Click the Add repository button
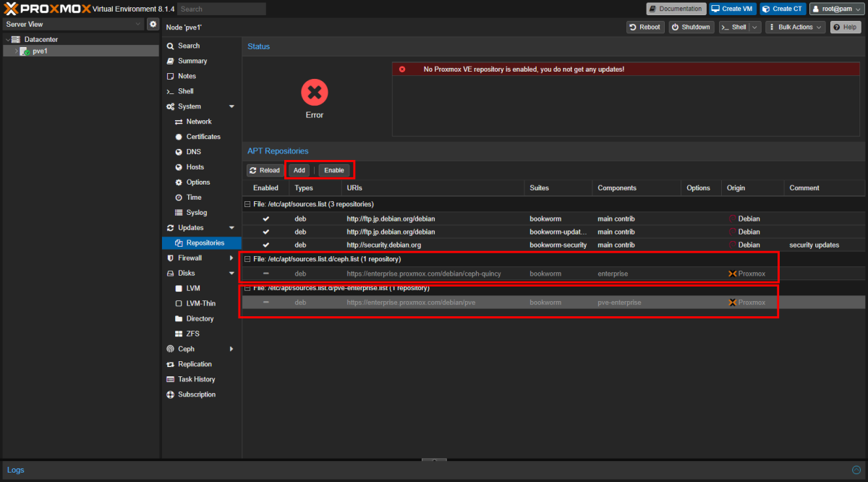 click(299, 171)
